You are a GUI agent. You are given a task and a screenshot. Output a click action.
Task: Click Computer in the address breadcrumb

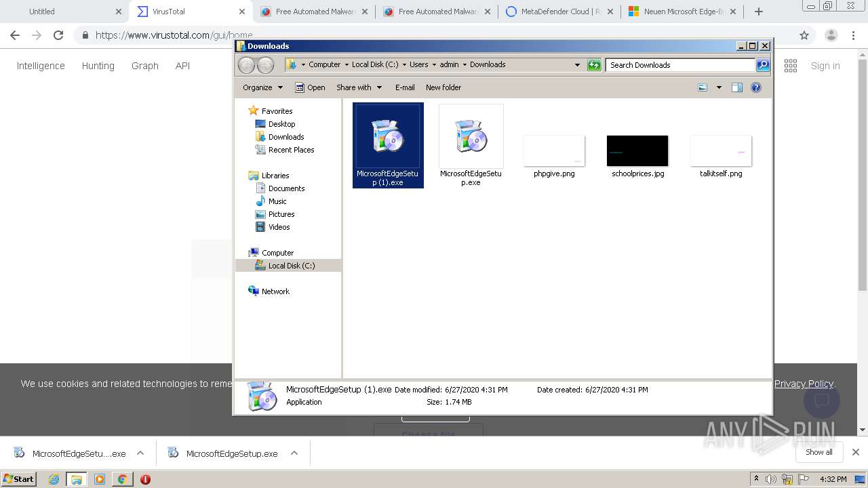324,64
